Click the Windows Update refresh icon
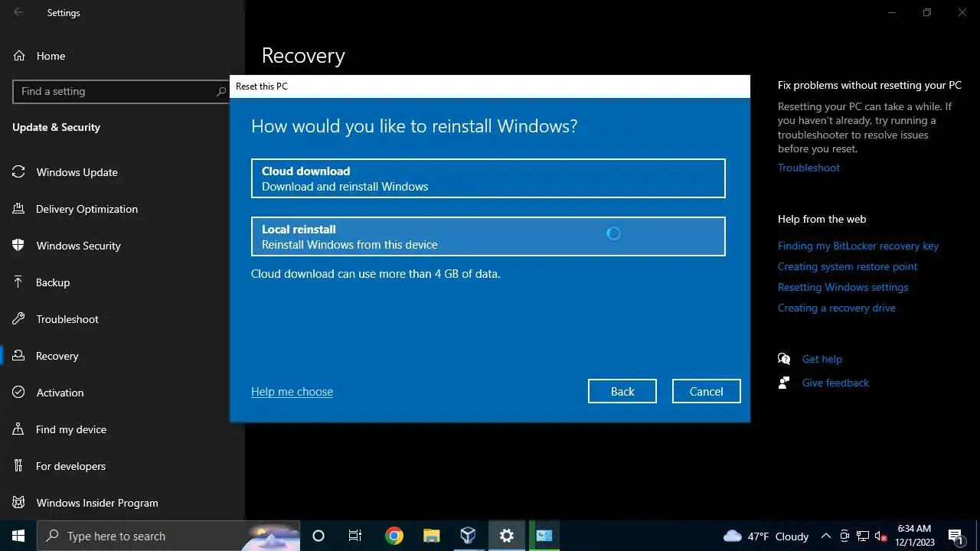The width and height of the screenshot is (980, 551). 18,172
